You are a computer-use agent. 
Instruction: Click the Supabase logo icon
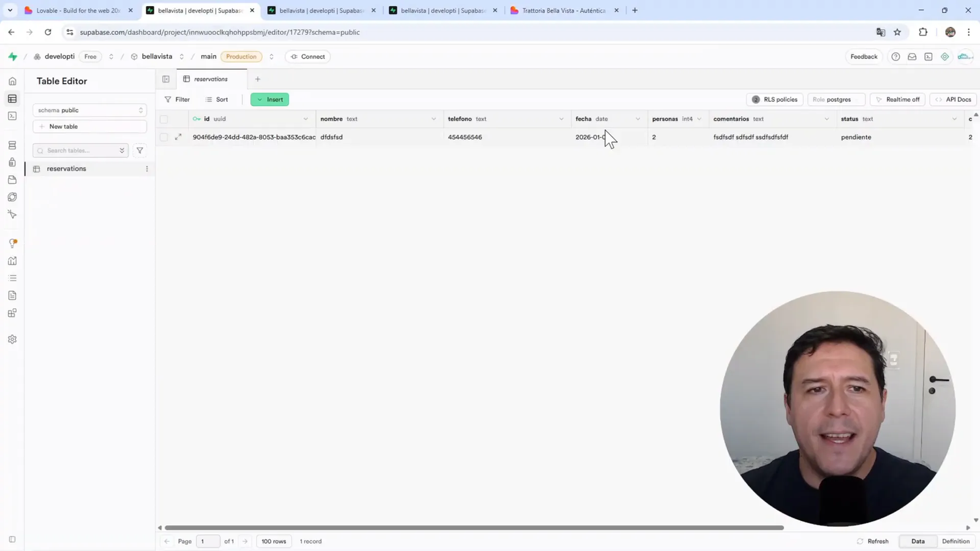click(12, 56)
